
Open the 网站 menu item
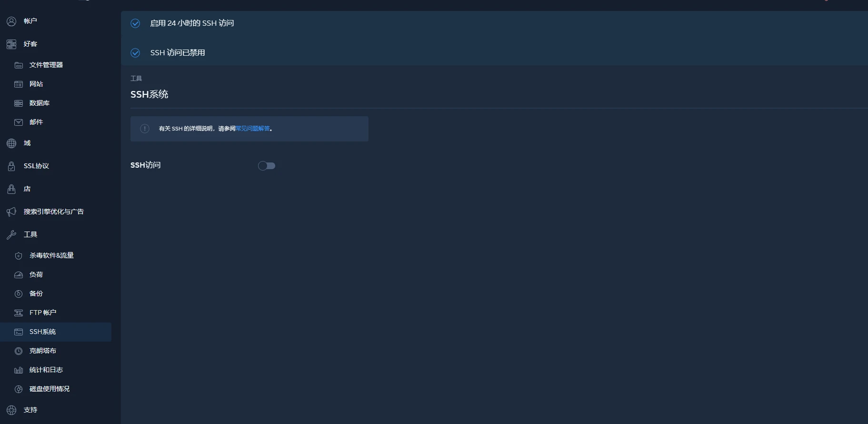click(x=36, y=84)
